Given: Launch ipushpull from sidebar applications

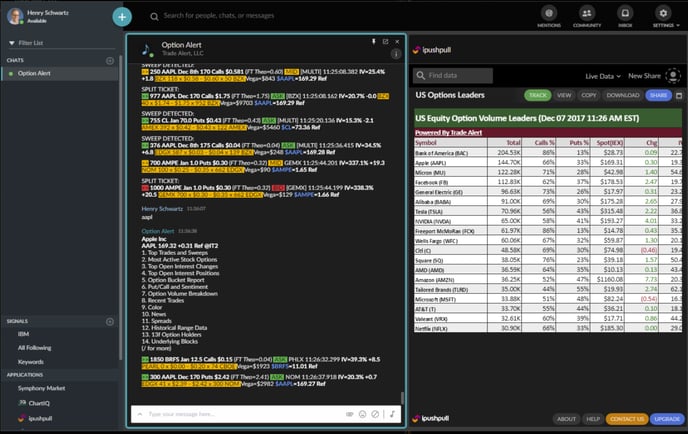Looking at the screenshot, I should (x=35, y=418).
